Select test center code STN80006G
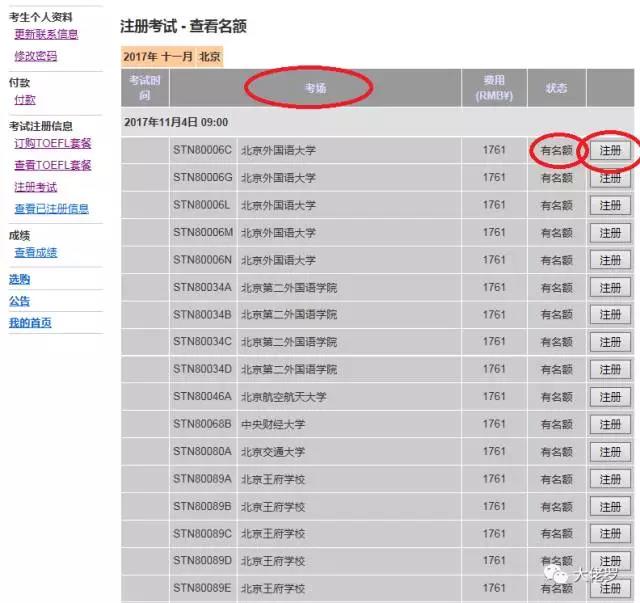 [202, 178]
